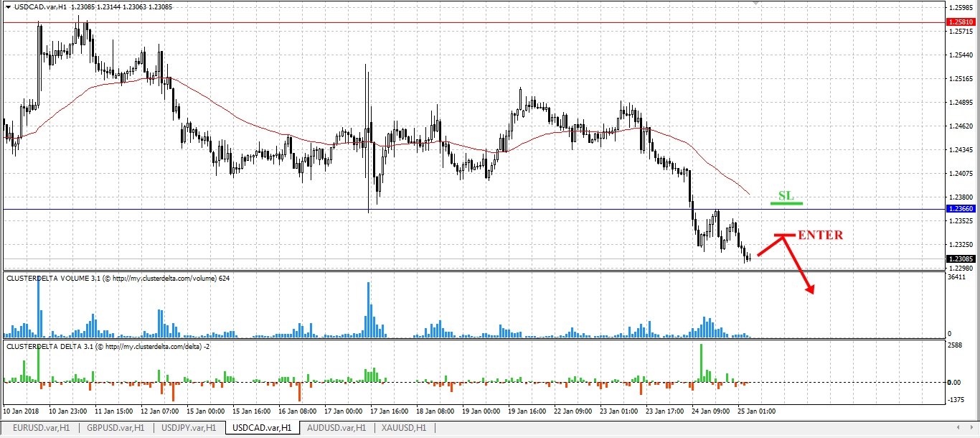Click the 18 Jan 08:00 time label

click(x=435, y=411)
